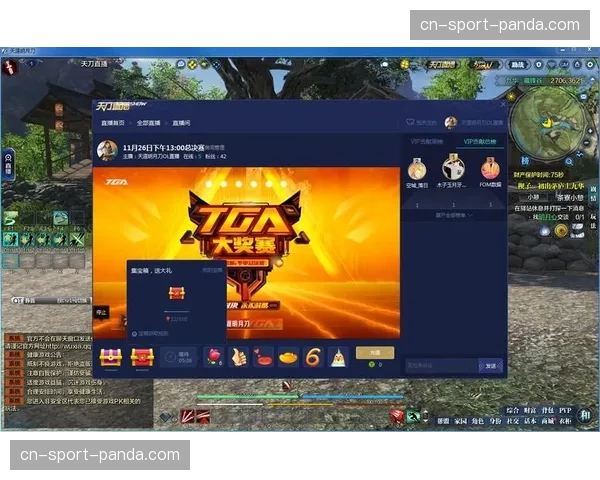Click the streamer avatar beside the stream title
This screenshot has height=480, width=600.
(107, 150)
